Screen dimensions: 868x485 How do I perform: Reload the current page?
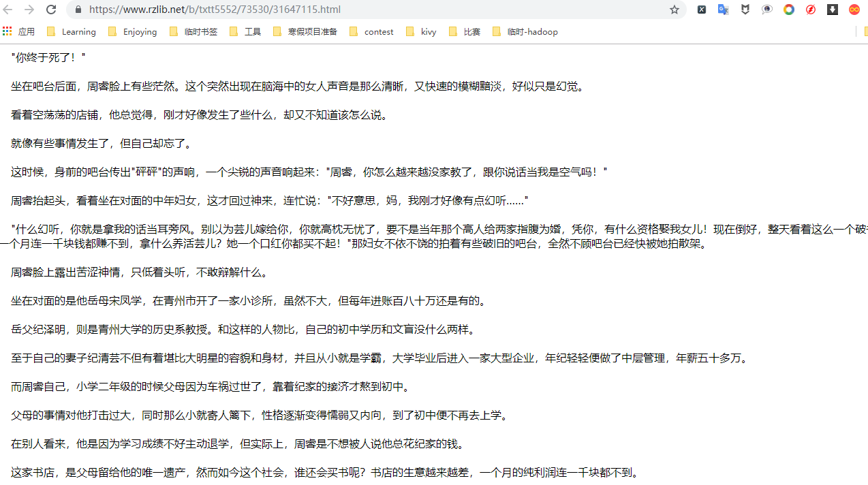(x=50, y=10)
